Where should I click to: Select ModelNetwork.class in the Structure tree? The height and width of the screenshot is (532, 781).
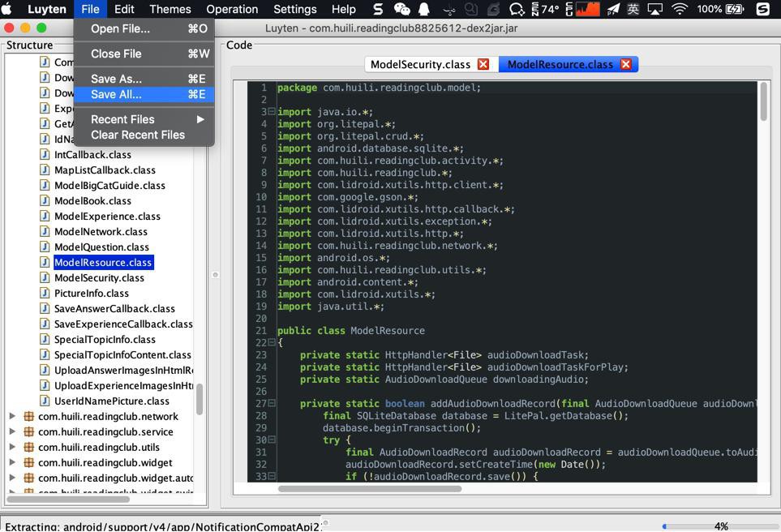(x=101, y=231)
